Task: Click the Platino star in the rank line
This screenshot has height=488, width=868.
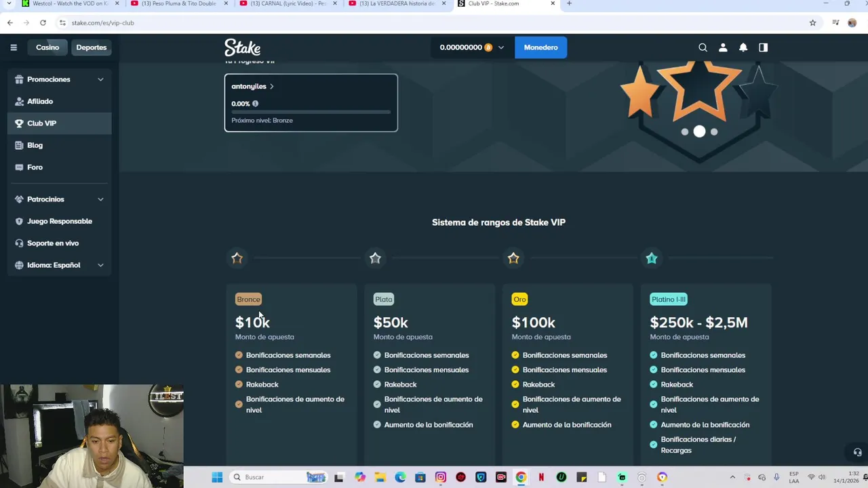Action: point(652,258)
